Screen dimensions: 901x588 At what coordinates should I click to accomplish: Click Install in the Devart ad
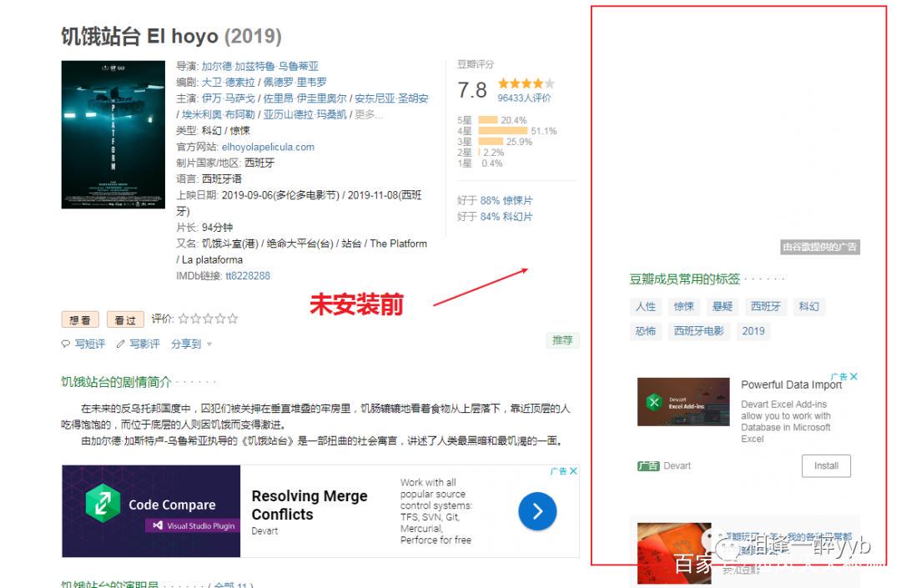[826, 465]
